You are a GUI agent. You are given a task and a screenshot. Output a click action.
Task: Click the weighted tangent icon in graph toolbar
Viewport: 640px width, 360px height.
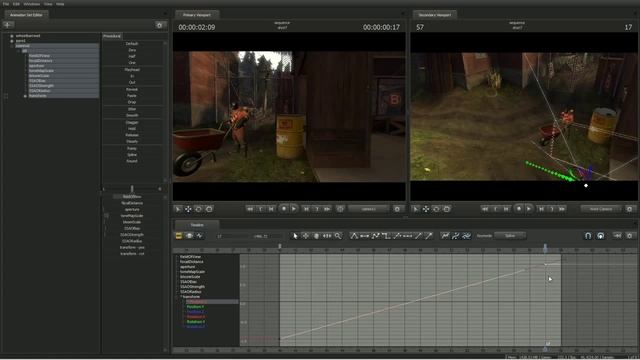pos(418,236)
